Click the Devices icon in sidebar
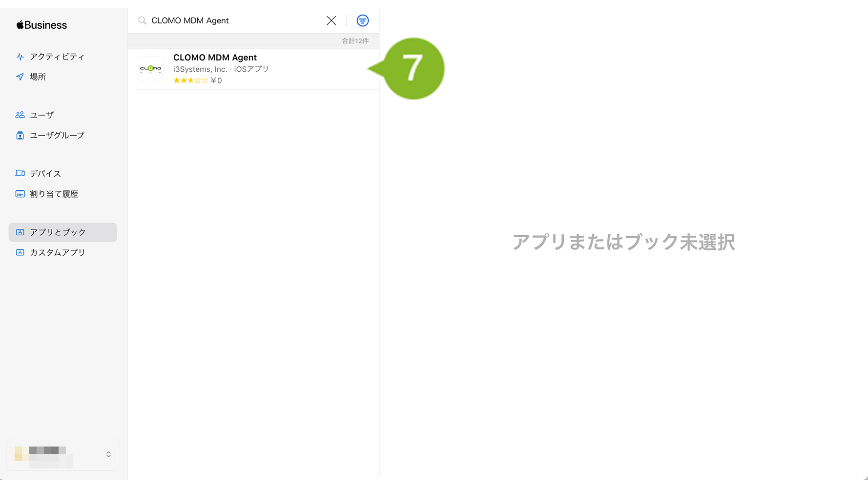 (20, 173)
